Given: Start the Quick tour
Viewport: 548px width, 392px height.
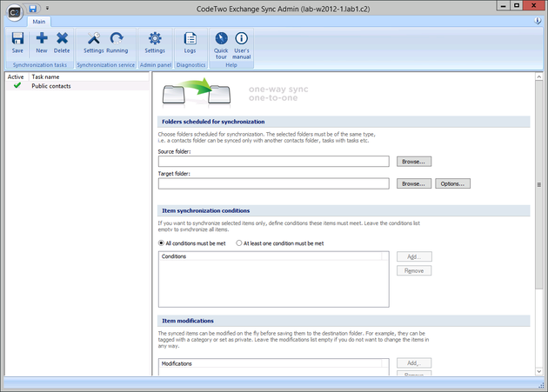Looking at the screenshot, I should (221, 45).
